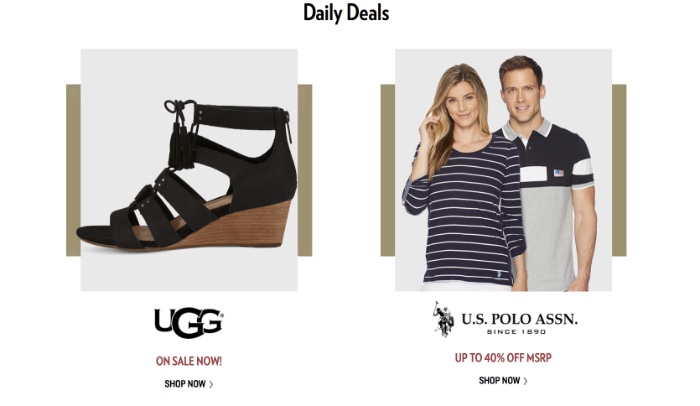Click the chevron next to UGG Shop Now
Viewport: 700px width, 406px height.
[x=211, y=384]
